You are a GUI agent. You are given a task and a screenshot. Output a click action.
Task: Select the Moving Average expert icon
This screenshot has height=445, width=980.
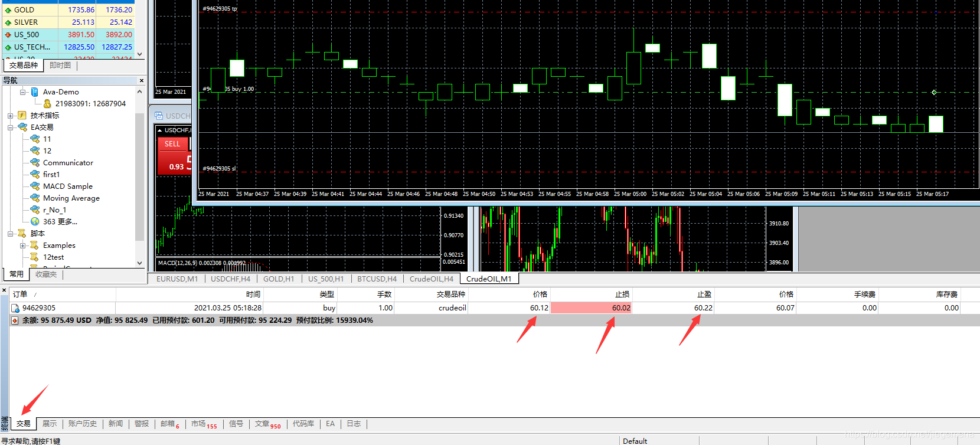(x=35, y=198)
